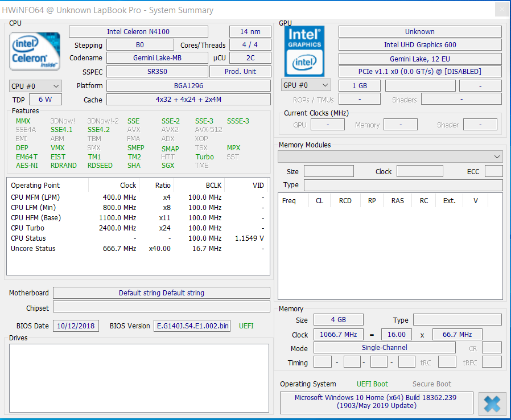Click the Intel Celeron inside logo
Screen dimensions: 511x420
tap(35, 51)
